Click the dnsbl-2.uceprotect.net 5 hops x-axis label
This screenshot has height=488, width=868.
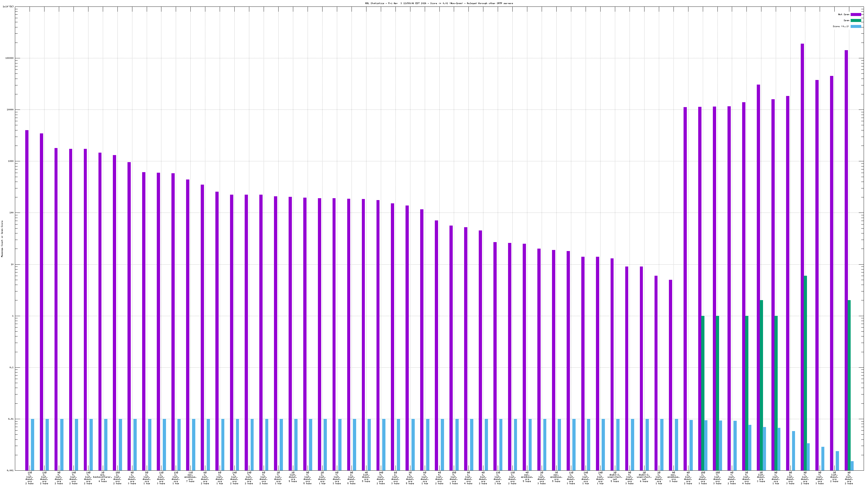click(x=615, y=477)
